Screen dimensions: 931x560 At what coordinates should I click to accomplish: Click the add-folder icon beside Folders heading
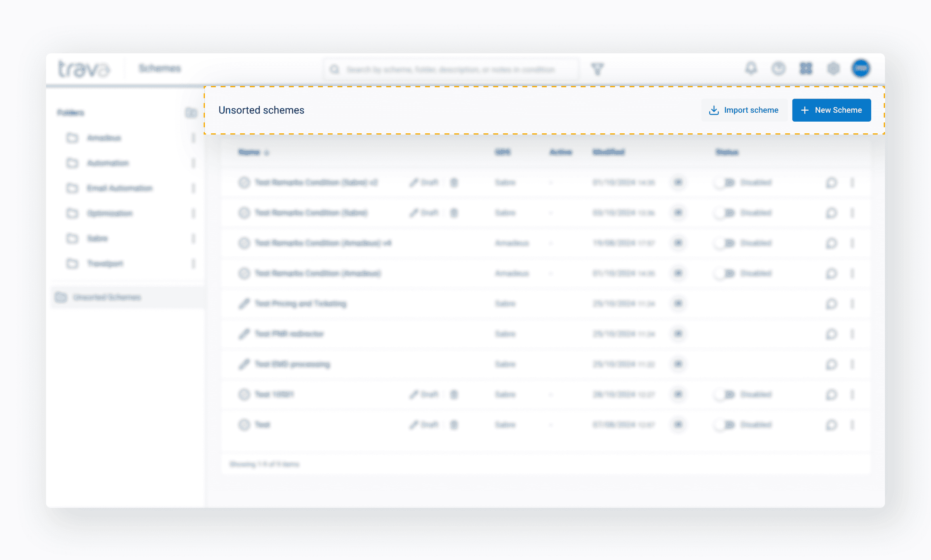click(x=191, y=113)
